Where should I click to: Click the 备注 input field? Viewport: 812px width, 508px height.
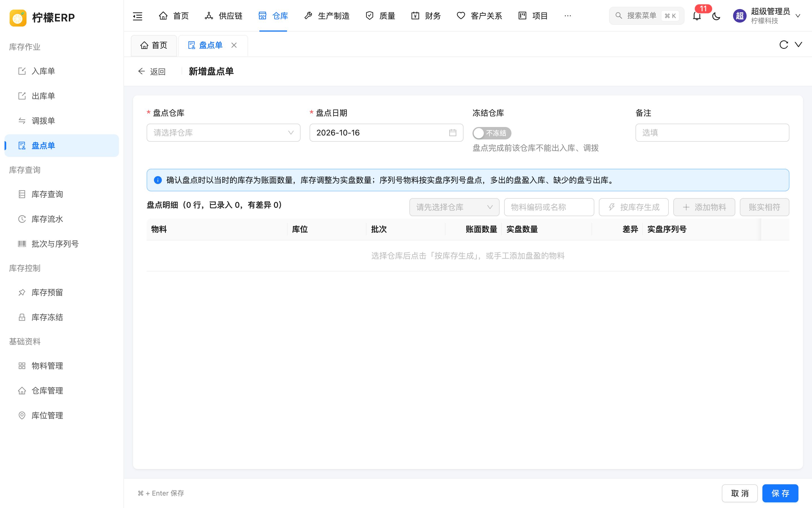point(712,133)
